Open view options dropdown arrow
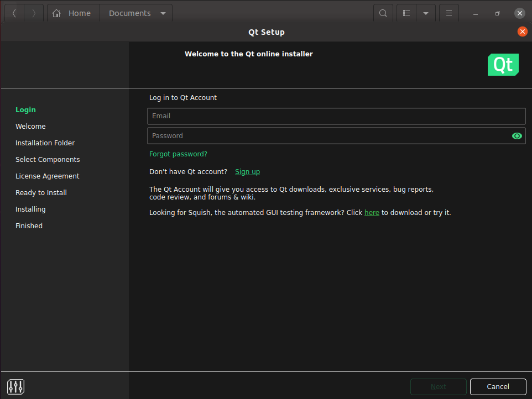Screen dimensions: 532x399 click(x=426, y=13)
